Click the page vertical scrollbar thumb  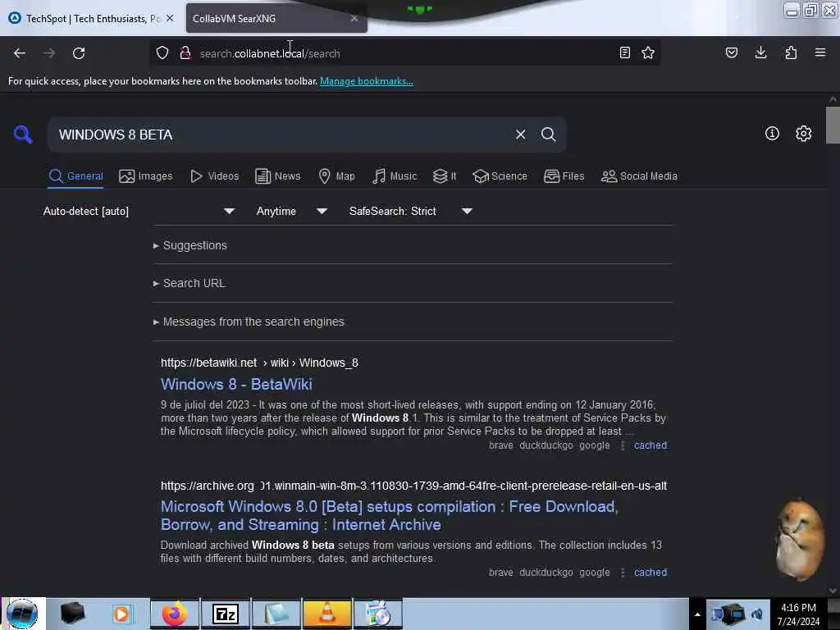(x=833, y=126)
